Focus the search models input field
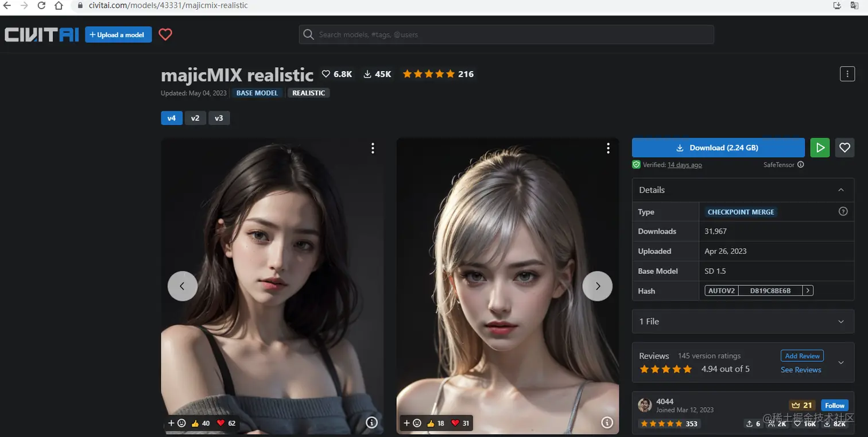Image resolution: width=868 pixels, height=437 pixels. pyautogui.click(x=506, y=34)
